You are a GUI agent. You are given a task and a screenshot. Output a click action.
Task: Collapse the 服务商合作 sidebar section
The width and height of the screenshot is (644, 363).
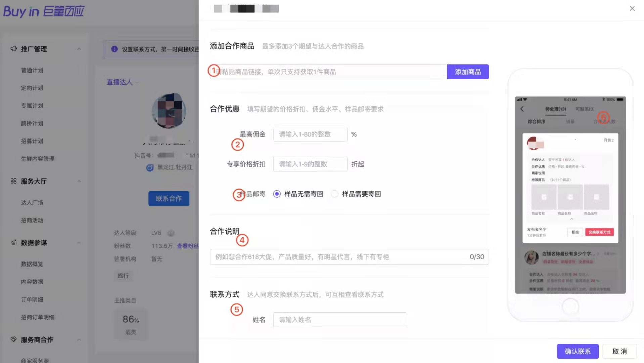[x=79, y=339]
